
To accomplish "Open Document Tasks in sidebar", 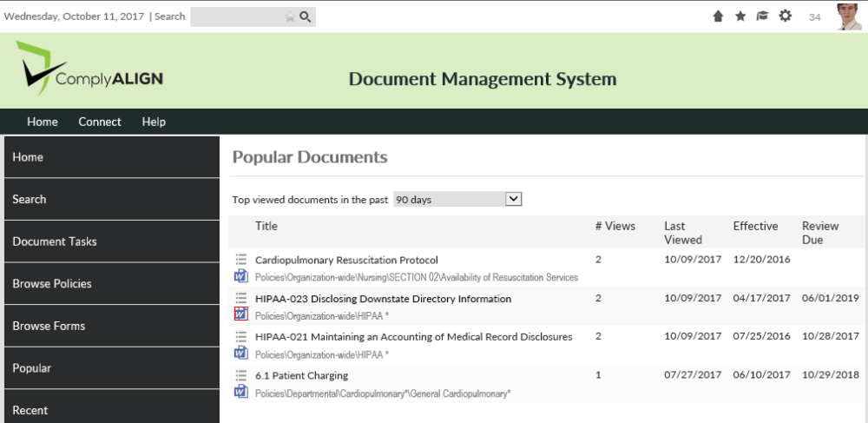I will (112, 241).
